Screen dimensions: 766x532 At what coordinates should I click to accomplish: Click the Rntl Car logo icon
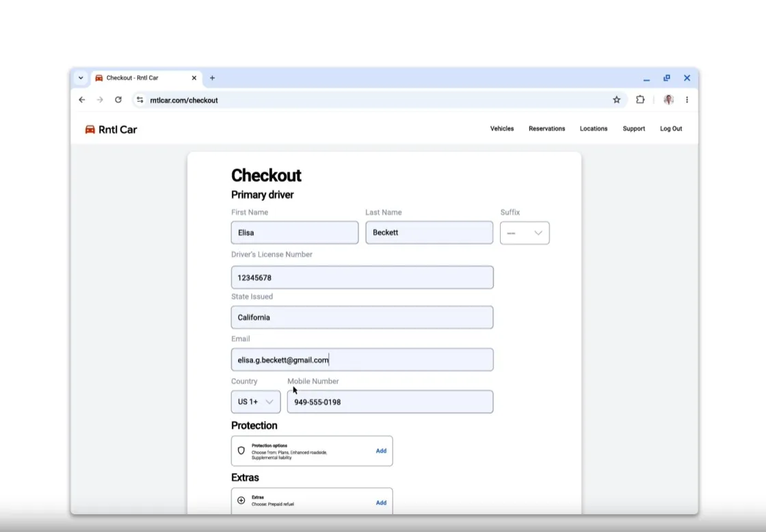90,129
